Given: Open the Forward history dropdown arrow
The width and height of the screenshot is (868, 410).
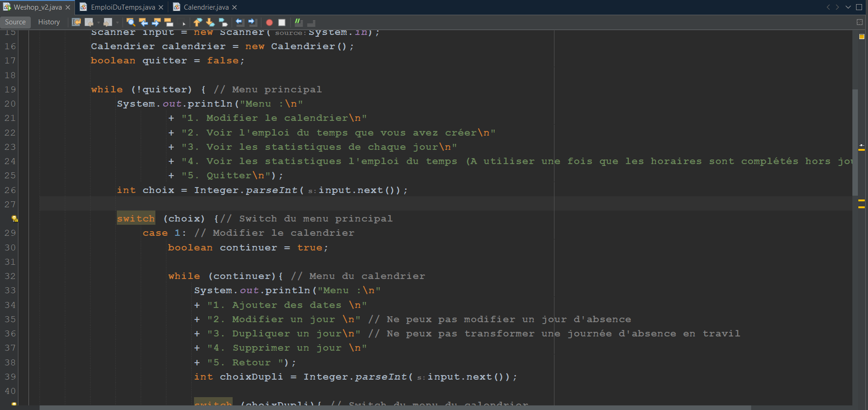Looking at the screenshot, I should pos(117,22).
